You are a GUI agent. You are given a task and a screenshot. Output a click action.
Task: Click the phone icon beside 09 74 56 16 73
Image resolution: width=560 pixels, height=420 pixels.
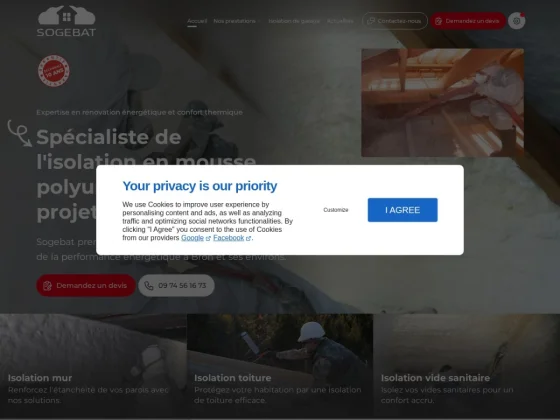tap(149, 285)
